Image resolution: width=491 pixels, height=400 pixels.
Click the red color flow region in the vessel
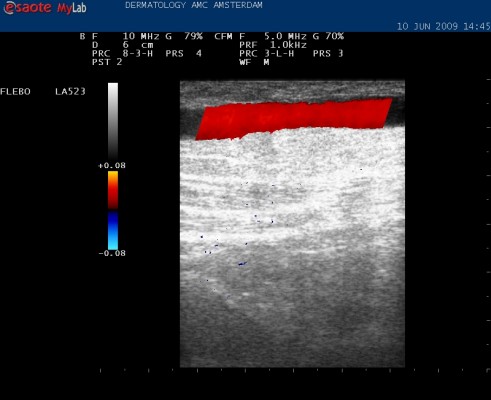click(x=293, y=119)
